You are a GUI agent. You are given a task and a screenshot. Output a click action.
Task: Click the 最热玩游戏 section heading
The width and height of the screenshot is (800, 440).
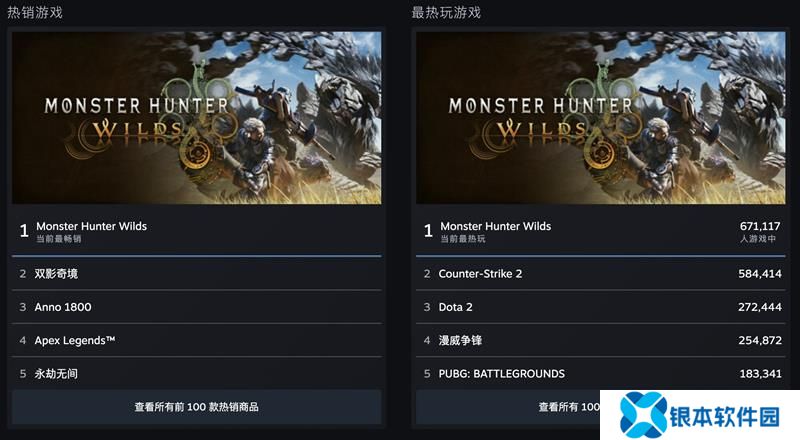coord(446,12)
